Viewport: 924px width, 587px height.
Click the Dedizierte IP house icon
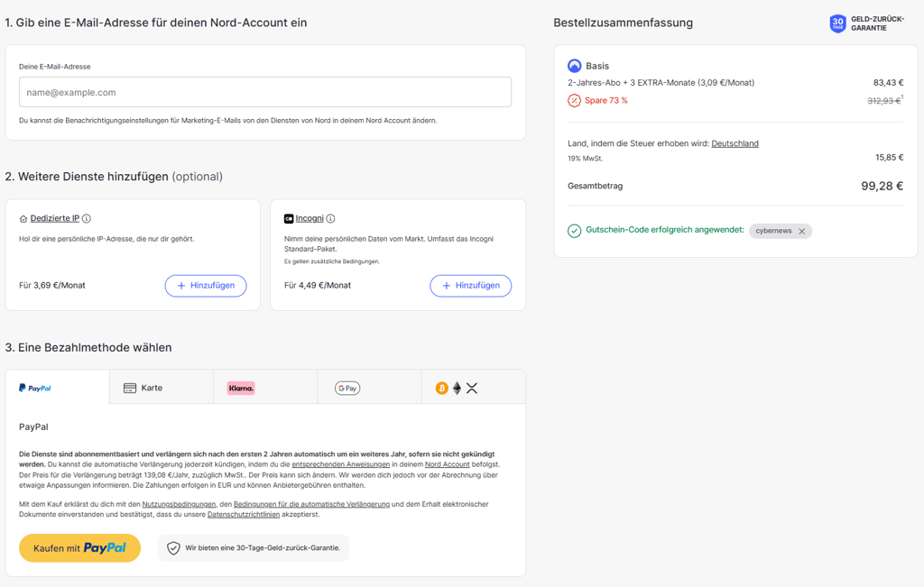point(23,219)
